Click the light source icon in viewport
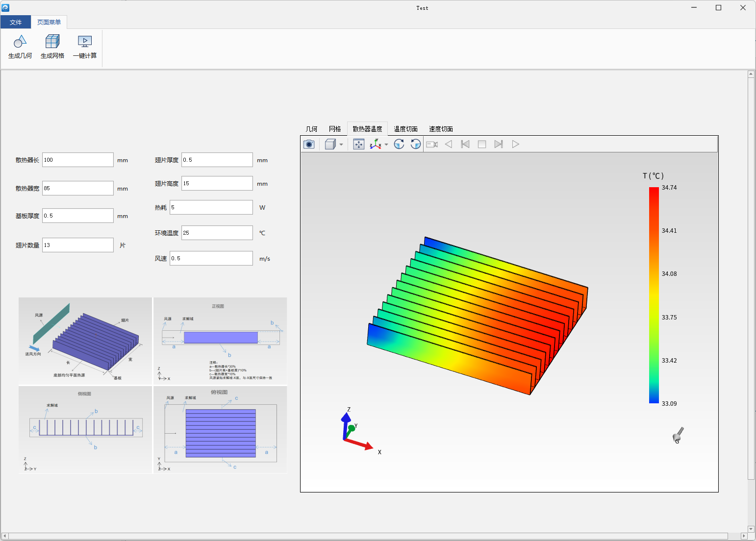 pos(678,435)
